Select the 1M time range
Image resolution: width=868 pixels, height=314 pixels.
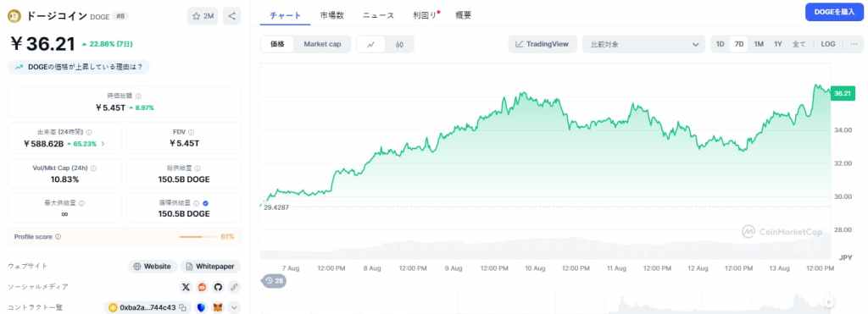[759, 44]
